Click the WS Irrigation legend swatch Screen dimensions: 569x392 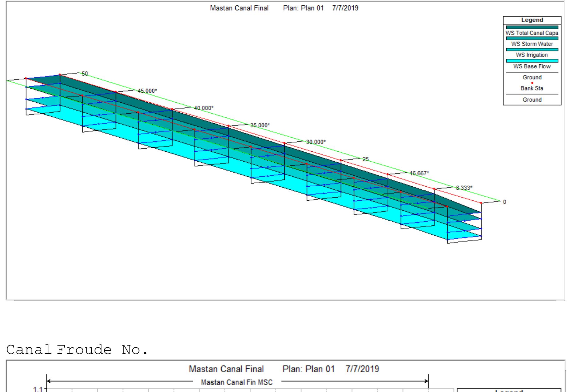click(x=532, y=50)
